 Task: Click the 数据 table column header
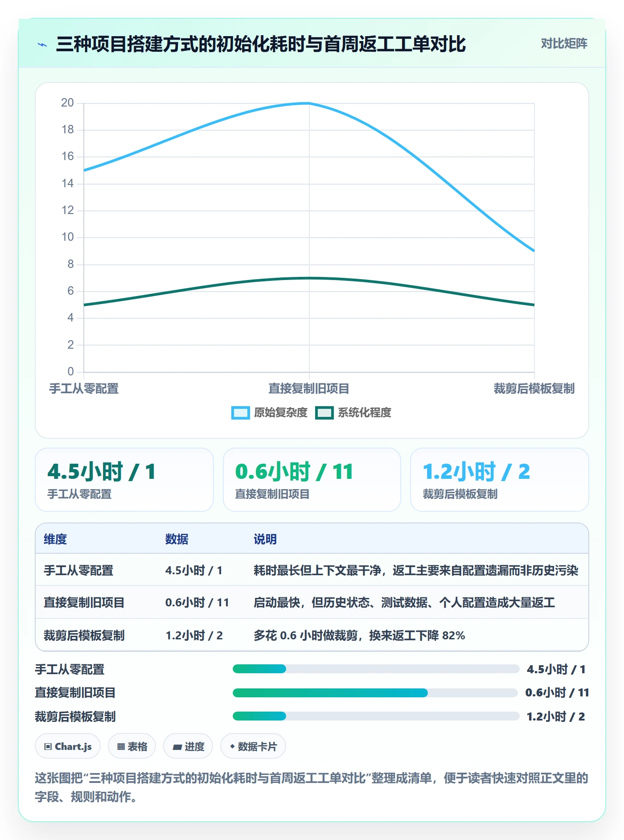(177, 539)
